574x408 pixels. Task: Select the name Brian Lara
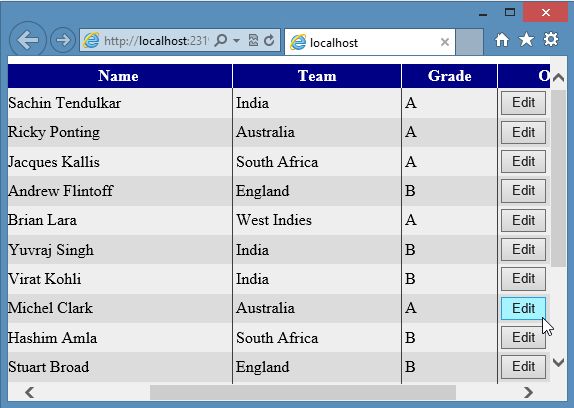42,220
